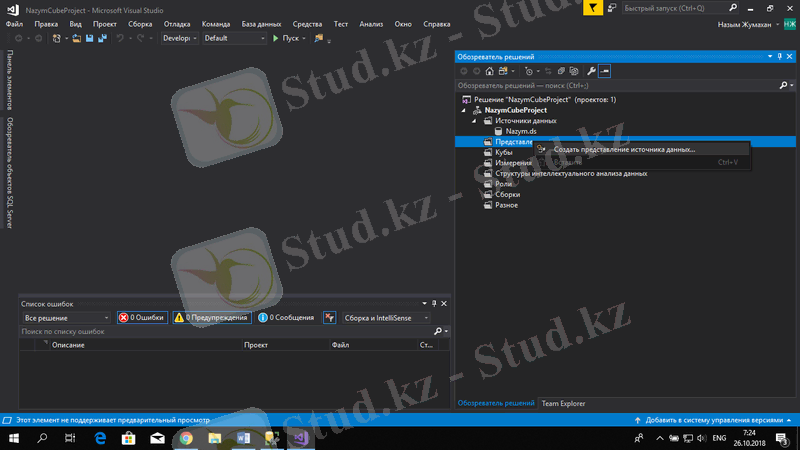
Task: Click the Open File folder toolbar icon
Action: click(76, 38)
